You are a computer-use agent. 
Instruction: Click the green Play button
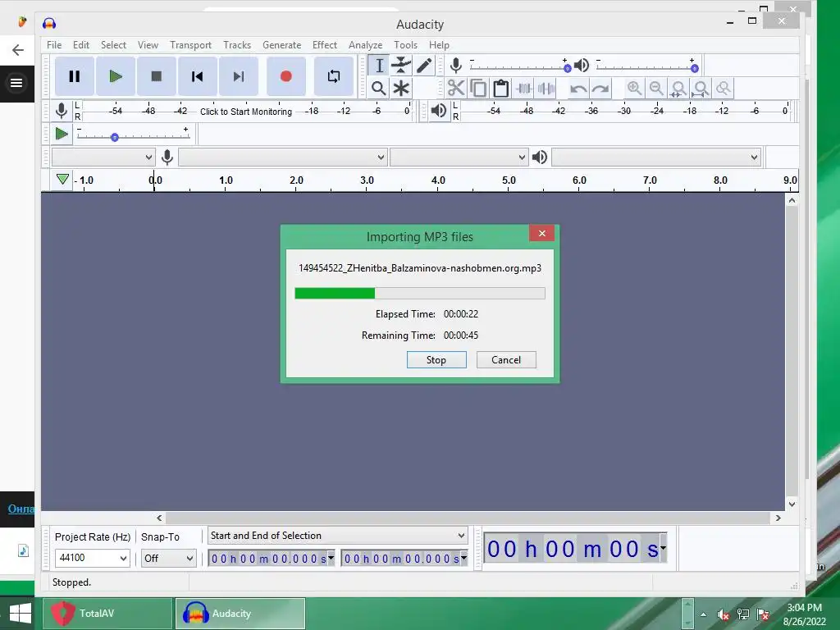[115, 76]
